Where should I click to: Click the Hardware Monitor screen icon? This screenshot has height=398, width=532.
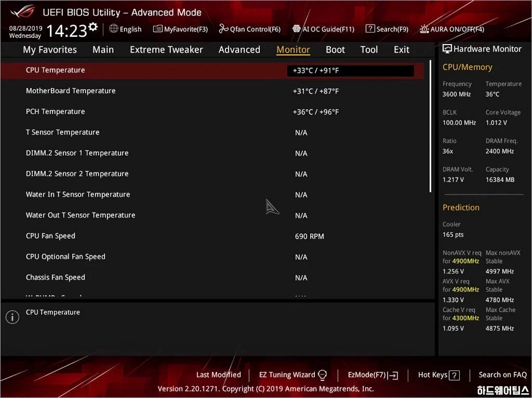(x=447, y=49)
